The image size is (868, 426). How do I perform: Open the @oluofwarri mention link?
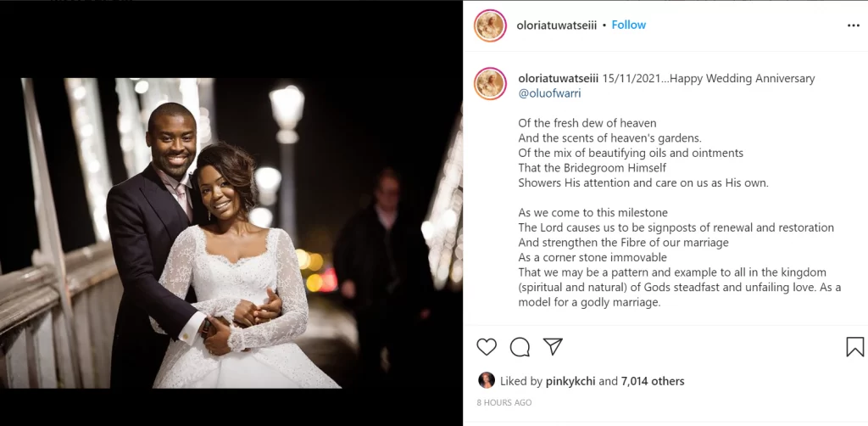pos(549,93)
